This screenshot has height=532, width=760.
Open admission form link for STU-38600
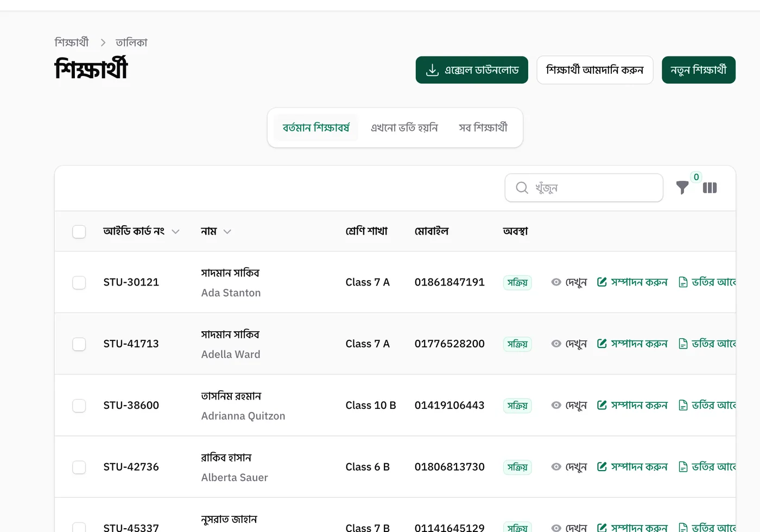point(707,406)
